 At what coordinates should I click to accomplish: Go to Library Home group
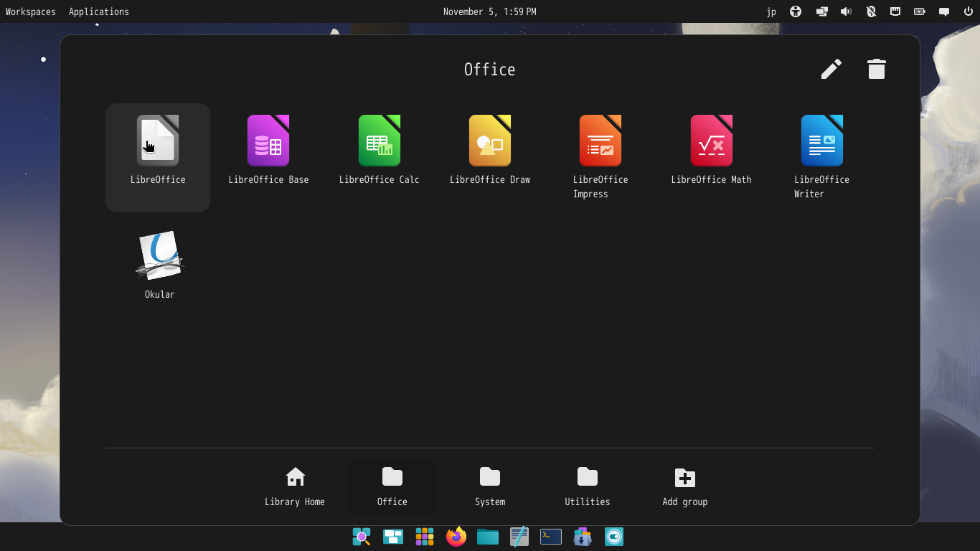tap(295, 486)
